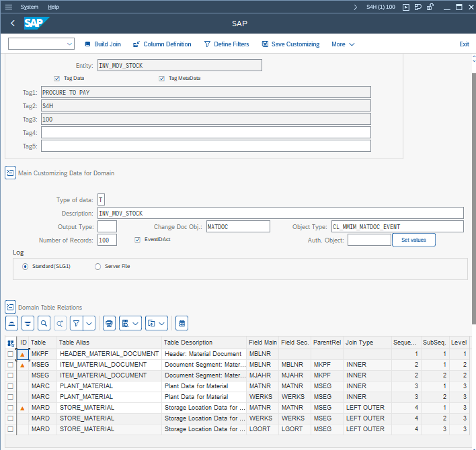Click the Set values button
Viewport: 476px width, 450px height.
(413, 240)
